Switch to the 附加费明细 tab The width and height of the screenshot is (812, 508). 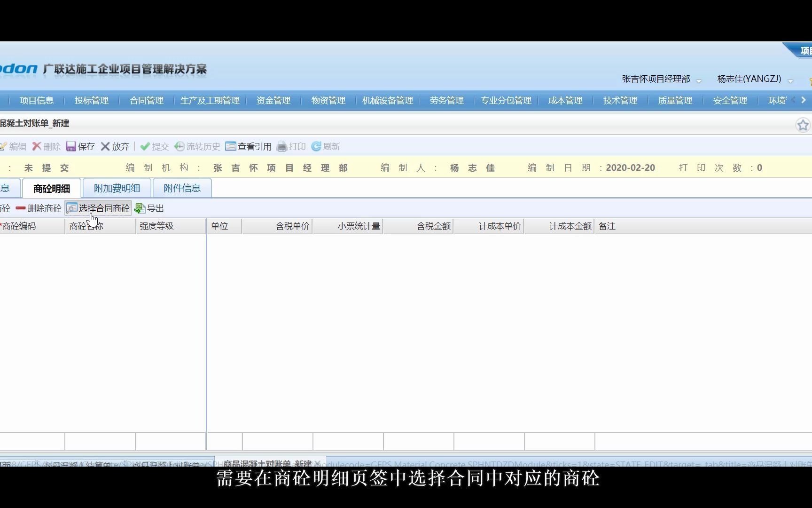[117, 188]
